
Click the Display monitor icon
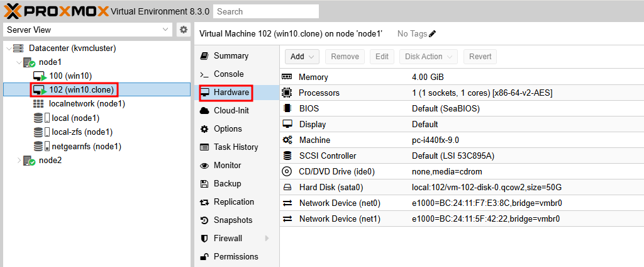[287, 124]
